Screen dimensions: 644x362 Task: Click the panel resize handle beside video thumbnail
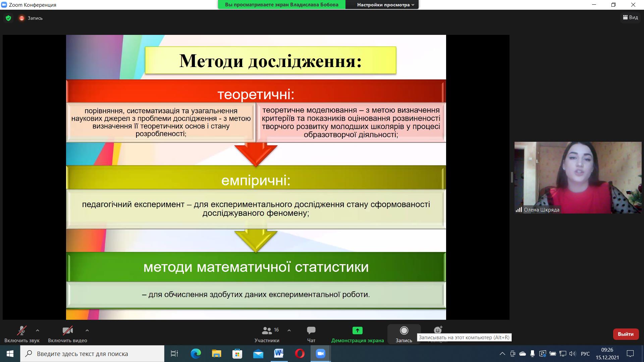(512, 177)
